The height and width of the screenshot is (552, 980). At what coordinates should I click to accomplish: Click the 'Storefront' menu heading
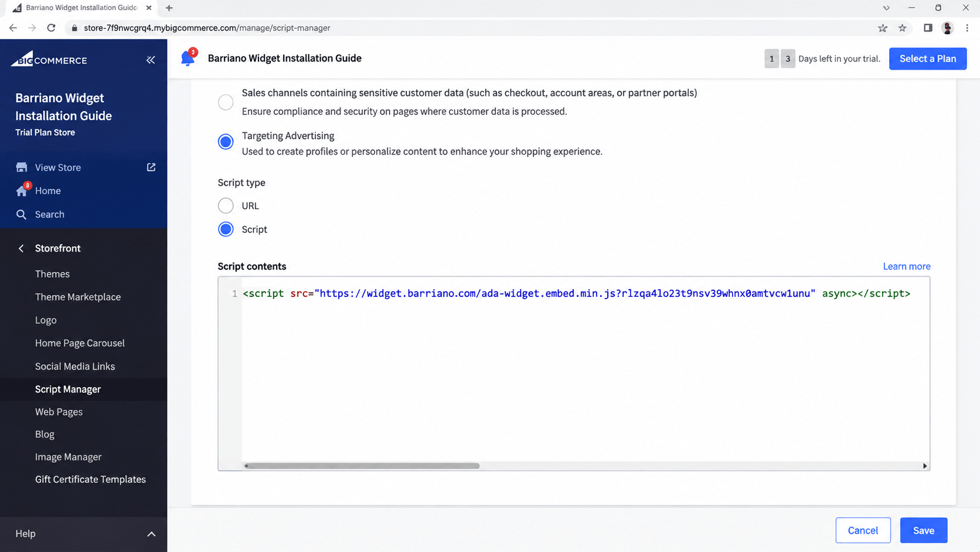click(57, 248)
